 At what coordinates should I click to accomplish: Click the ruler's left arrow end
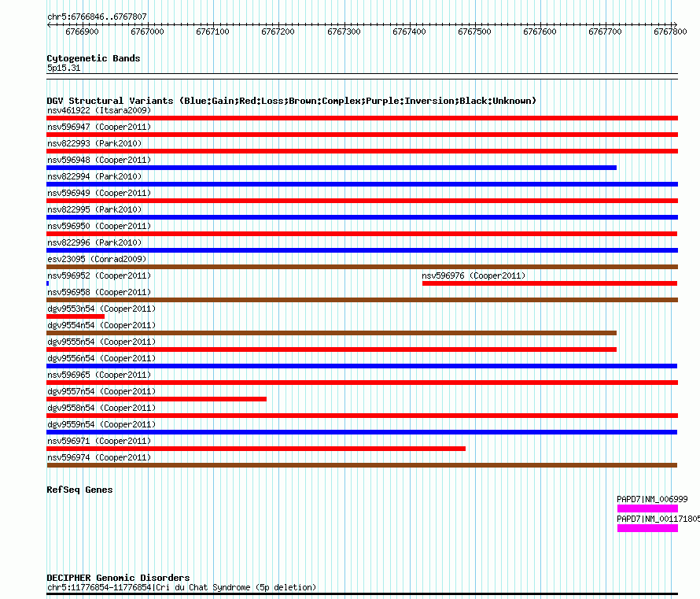(49, 24)
